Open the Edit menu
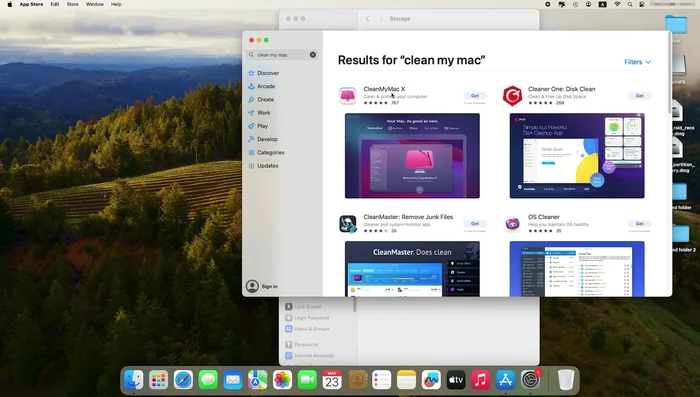 click(x=54, y=4)
